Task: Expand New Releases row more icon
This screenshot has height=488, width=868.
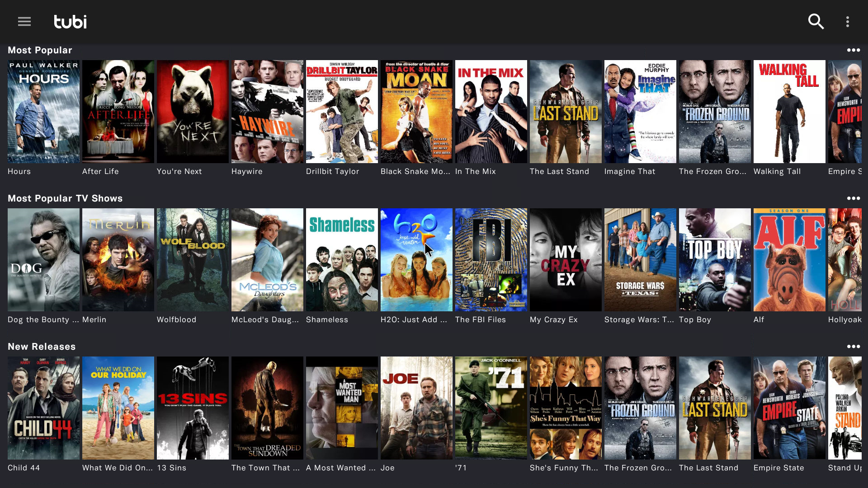Action: [x=853, y=347]
